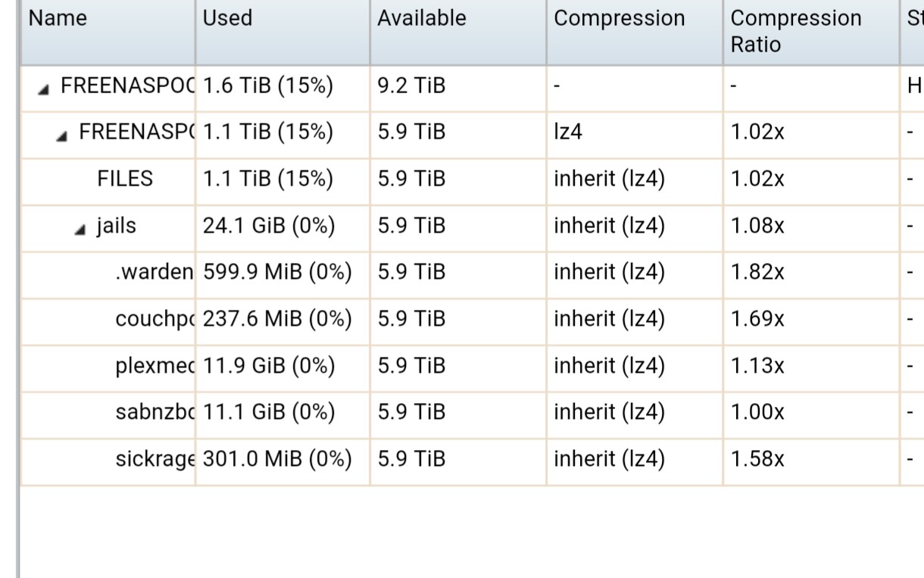Collapse the top-level FREENASPOOL volume arrow
This screenshot has width=924, height=578.
[x=45, y=89]
